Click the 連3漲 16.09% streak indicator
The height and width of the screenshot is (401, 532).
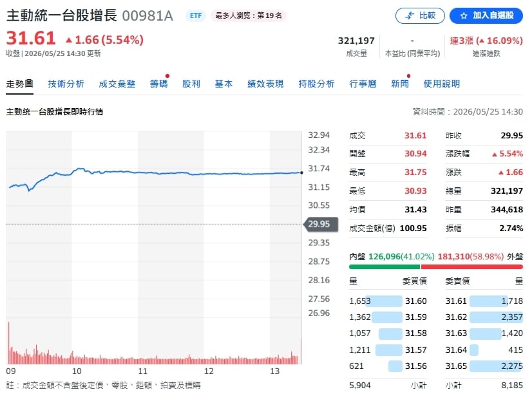point(486,41)
